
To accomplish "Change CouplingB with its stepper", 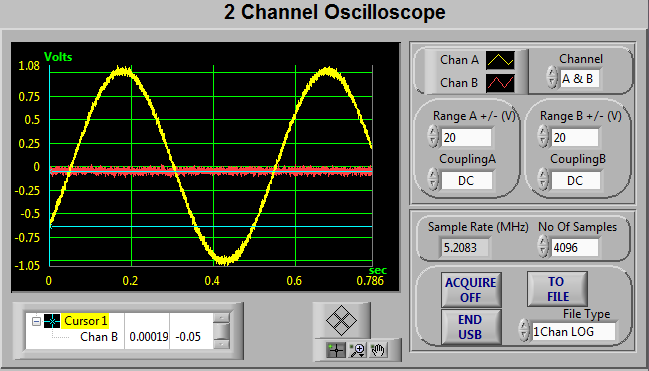I will tap(543, 179).
